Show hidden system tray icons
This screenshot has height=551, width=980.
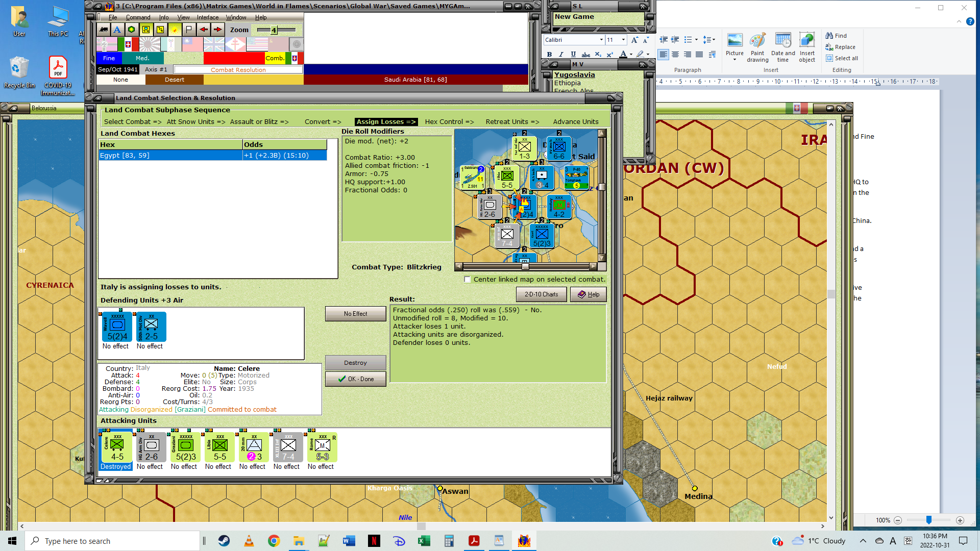point(863,541)
